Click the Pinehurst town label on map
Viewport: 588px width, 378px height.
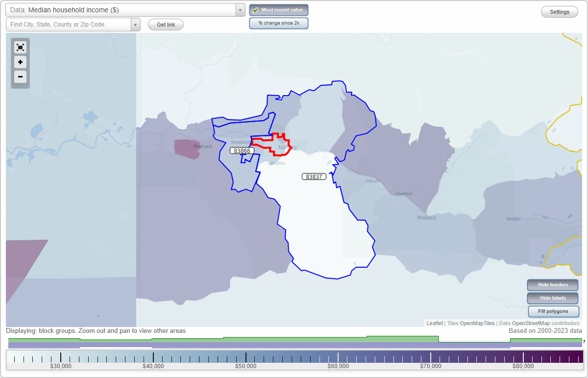(x=203, y=146)
